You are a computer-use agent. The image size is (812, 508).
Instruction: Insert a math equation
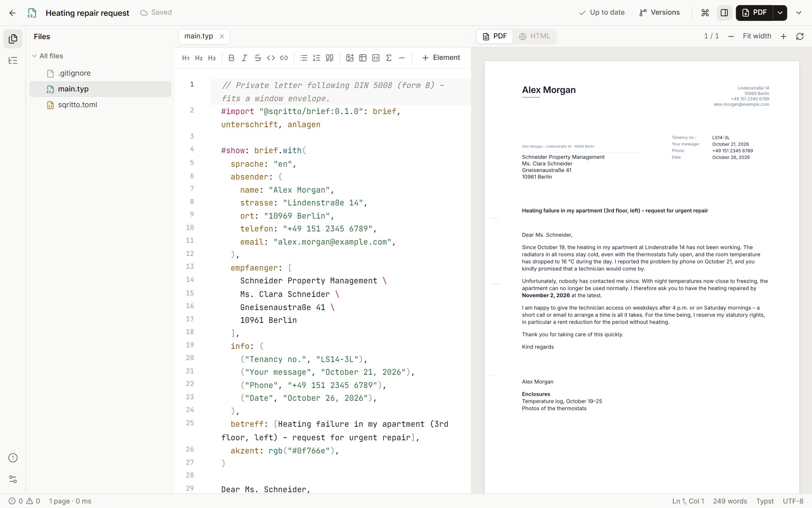point(389,58)
